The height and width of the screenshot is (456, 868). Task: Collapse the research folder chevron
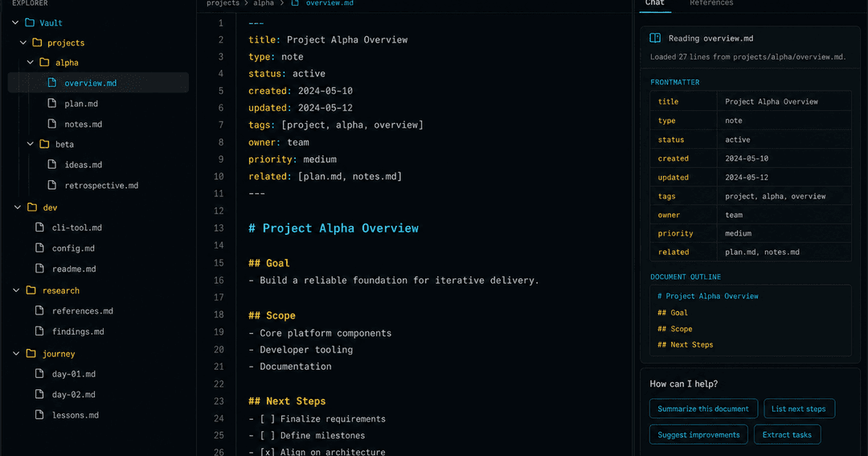tap(17, 290)
